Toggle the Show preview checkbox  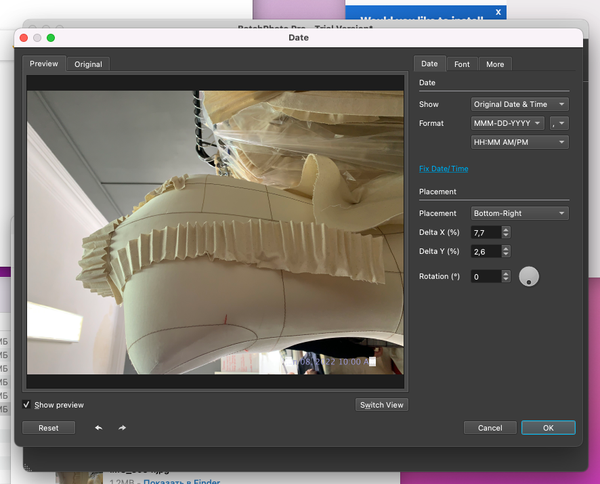(x=27, y=405)
